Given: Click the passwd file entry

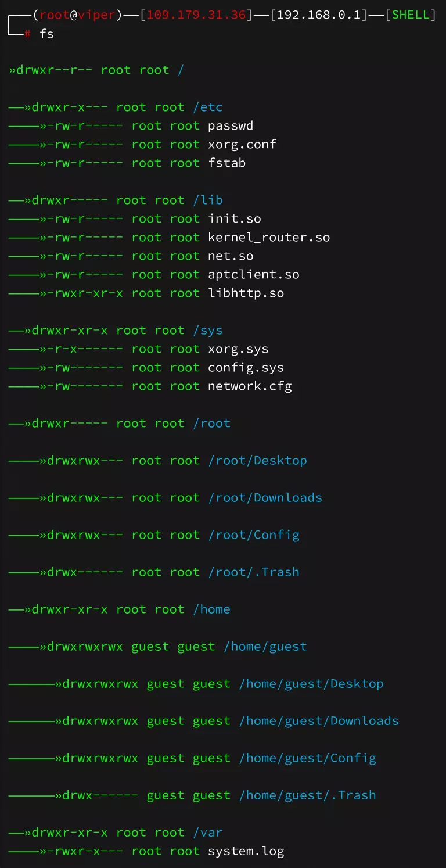Looking at the screenshot, I should tap(231, 126).
